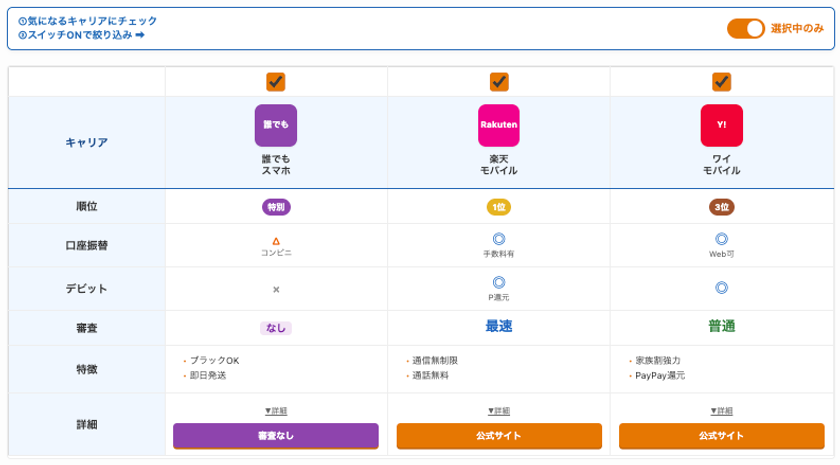
Task: Click the purple 誰でもスマホ carrier logo
Action: tap(276, 125)
